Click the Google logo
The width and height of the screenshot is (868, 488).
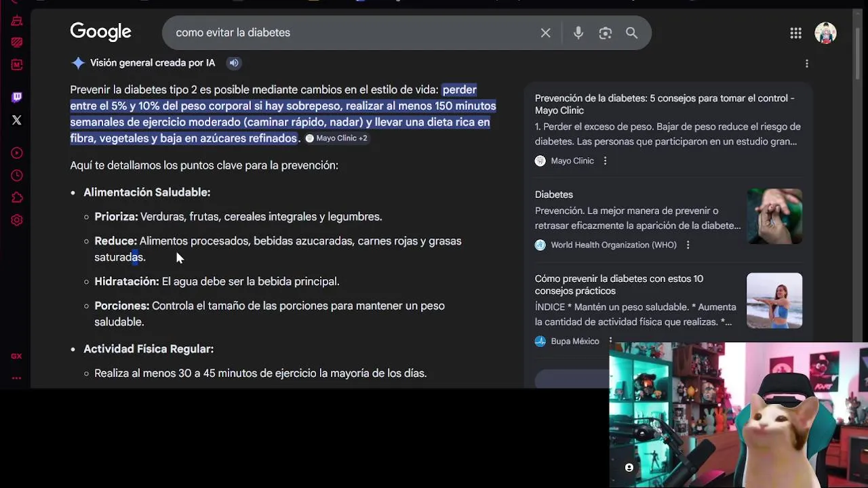point(100,32)
